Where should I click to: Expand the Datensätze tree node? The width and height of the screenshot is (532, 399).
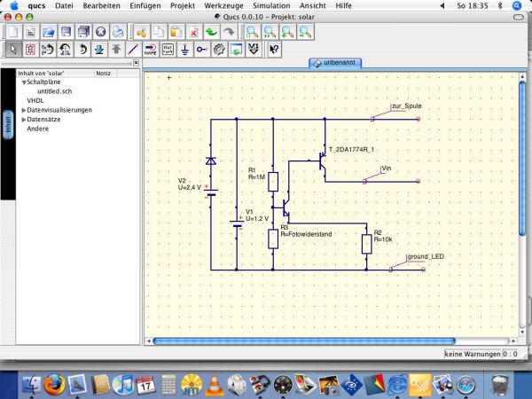(x=24, y=120)
